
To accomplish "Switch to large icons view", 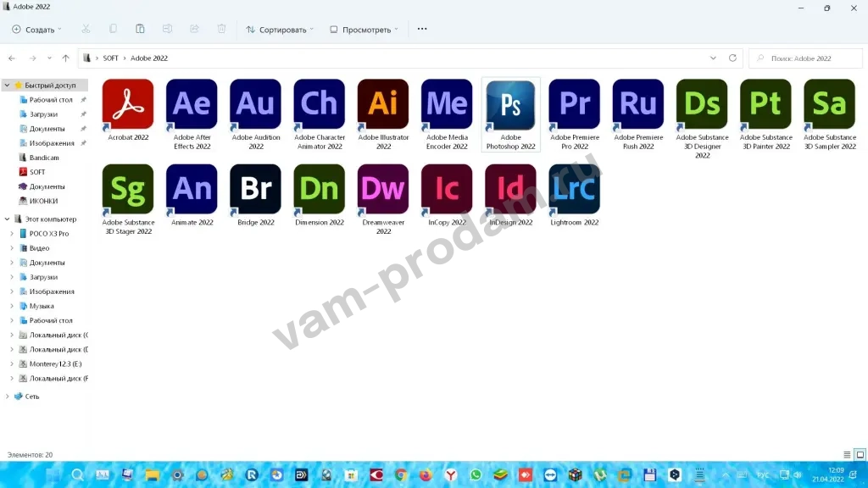I will point(860,455).
